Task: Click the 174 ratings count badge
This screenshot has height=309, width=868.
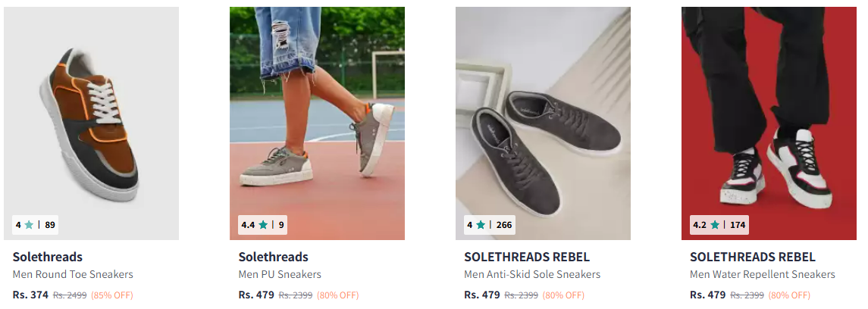Action: (738, 225)
